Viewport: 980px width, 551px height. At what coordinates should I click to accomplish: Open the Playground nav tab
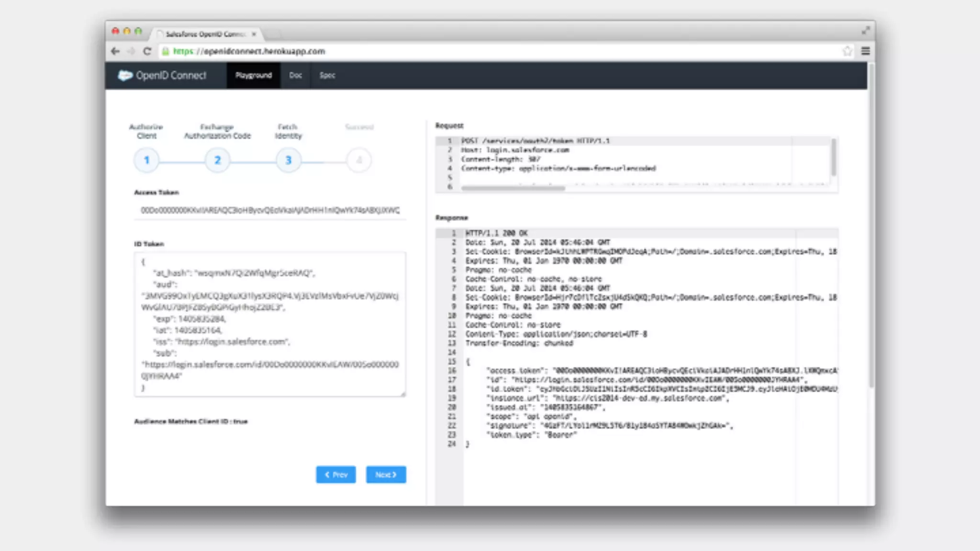click(x=254, y=76)
